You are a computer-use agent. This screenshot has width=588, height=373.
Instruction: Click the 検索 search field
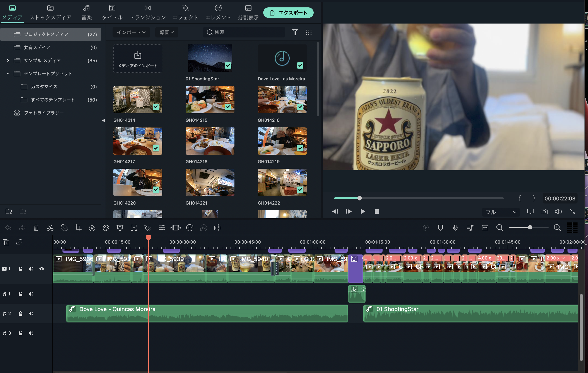tap(244, 32)
